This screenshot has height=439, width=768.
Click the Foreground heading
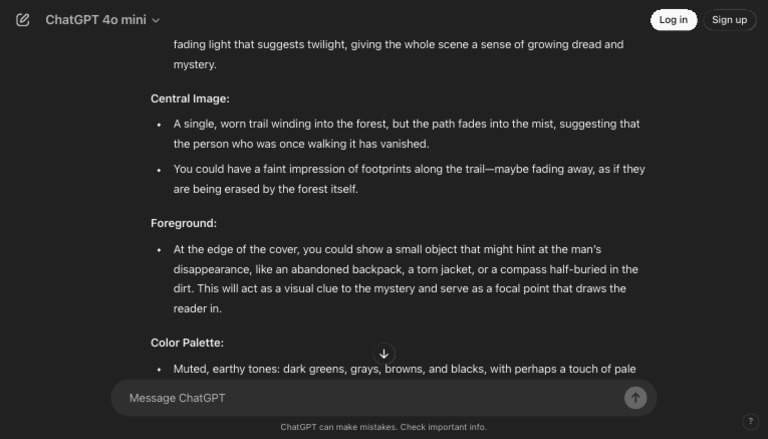click(x=184, y=223)
